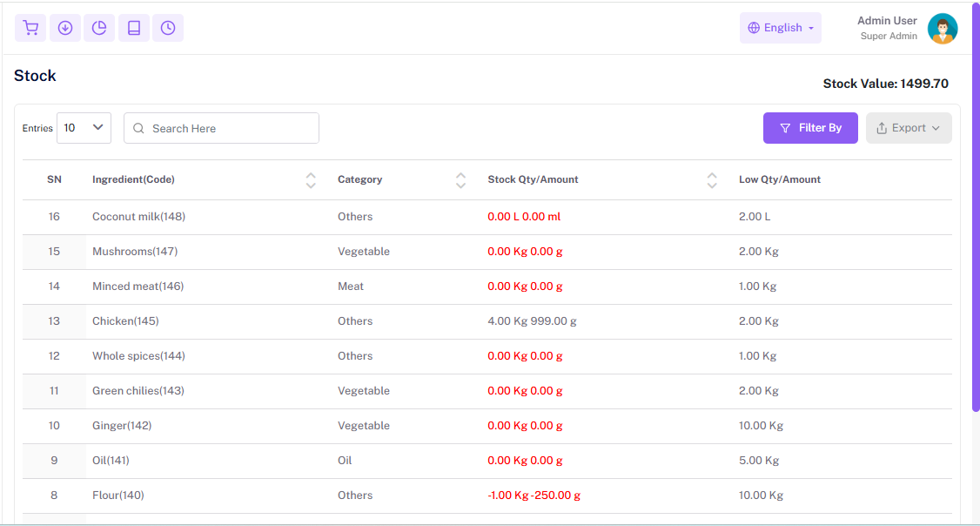This screenshot has width=980, height=526.
Task: Click the magnifier icon in search box
Action: [138, 128]
